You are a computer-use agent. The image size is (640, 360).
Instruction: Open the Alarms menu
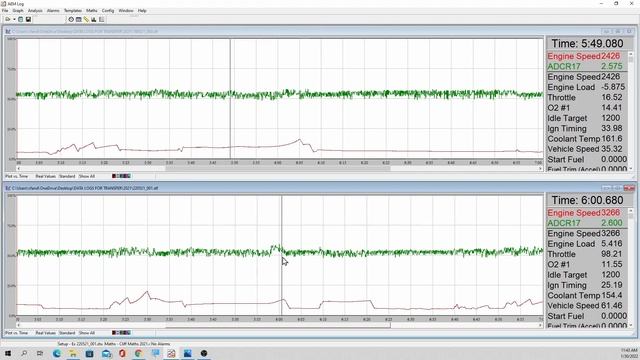(53, 11)
